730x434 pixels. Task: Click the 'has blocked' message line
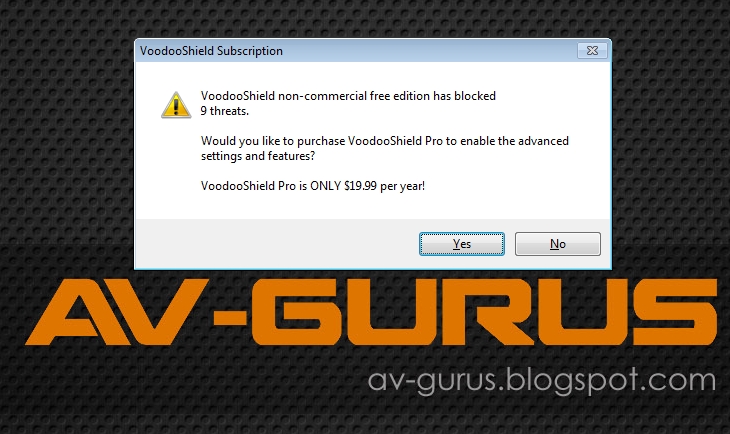pyautogui.click(x=348, y=96)
